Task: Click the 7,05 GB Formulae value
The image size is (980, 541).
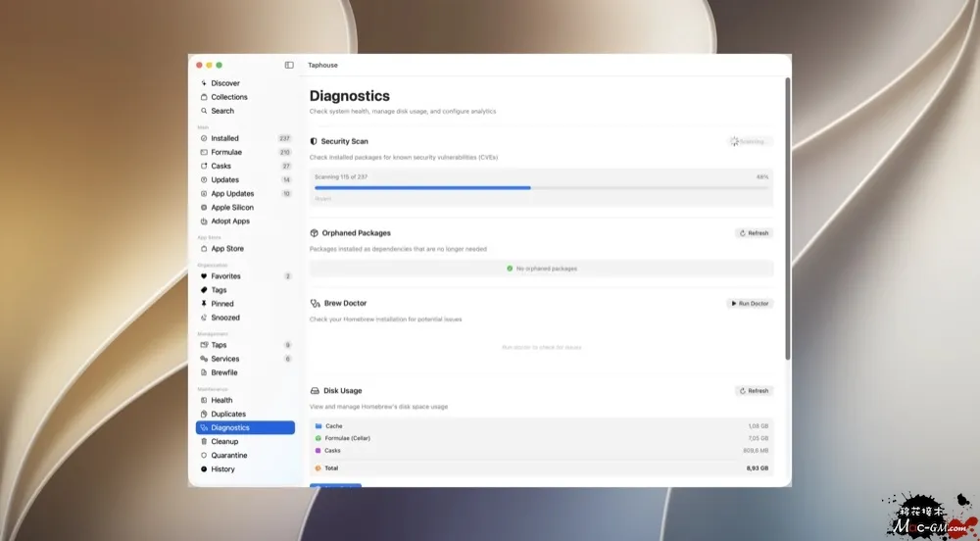Action: (x=759, y=438)
